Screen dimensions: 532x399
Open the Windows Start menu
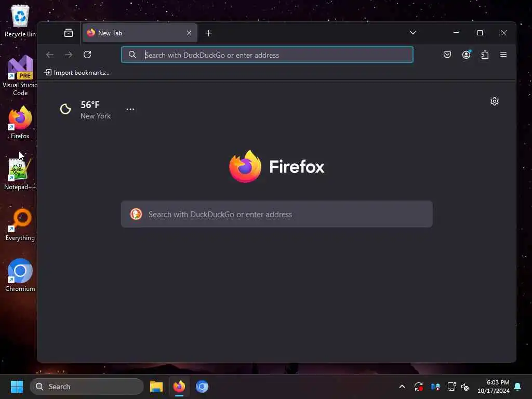[17, 387]
